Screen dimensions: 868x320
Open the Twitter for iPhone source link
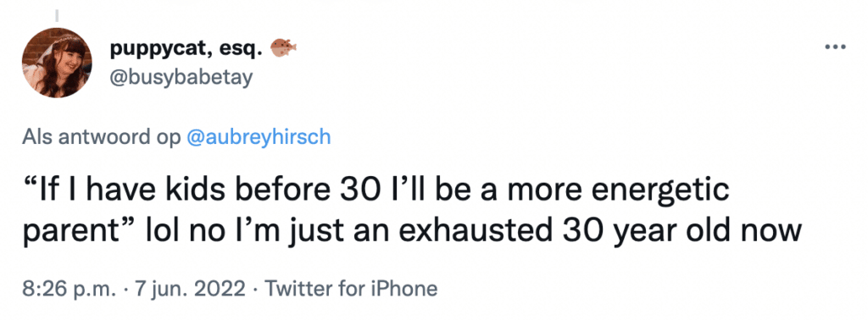coord(351,289)
